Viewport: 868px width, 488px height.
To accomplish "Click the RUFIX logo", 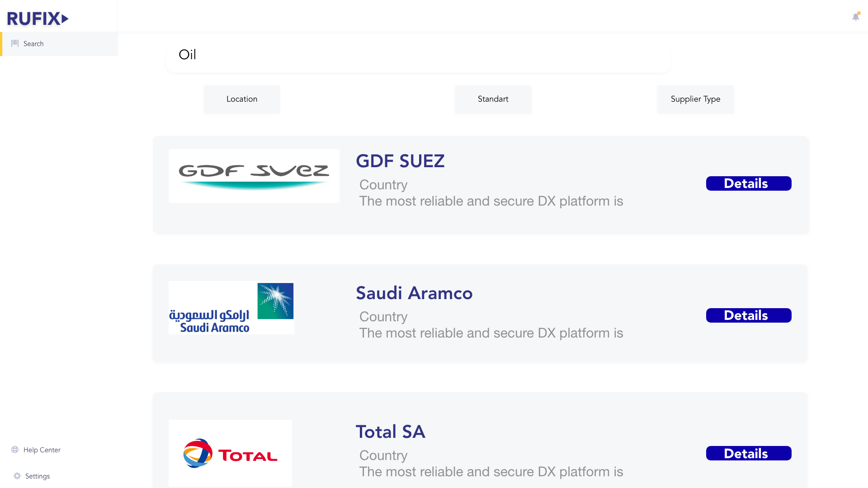I will coord(38,19).
